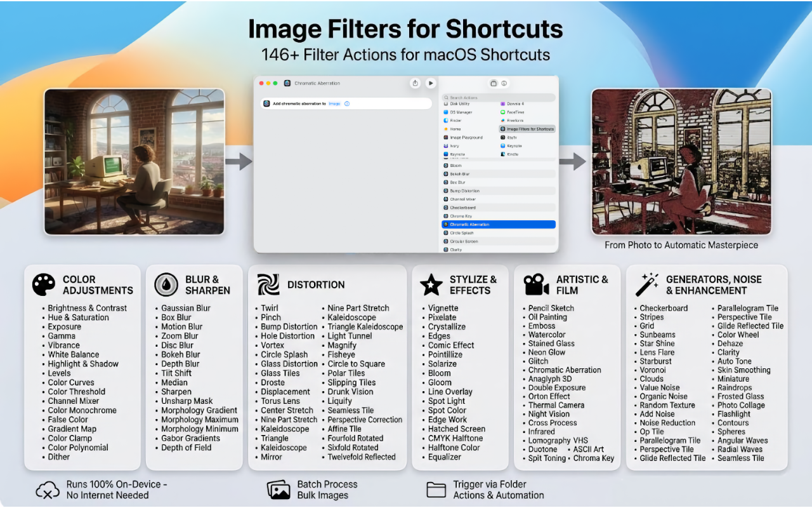The image size is (812, 508).
Task: Click the magic wand Generators icon
Action: tap(647, 285)
